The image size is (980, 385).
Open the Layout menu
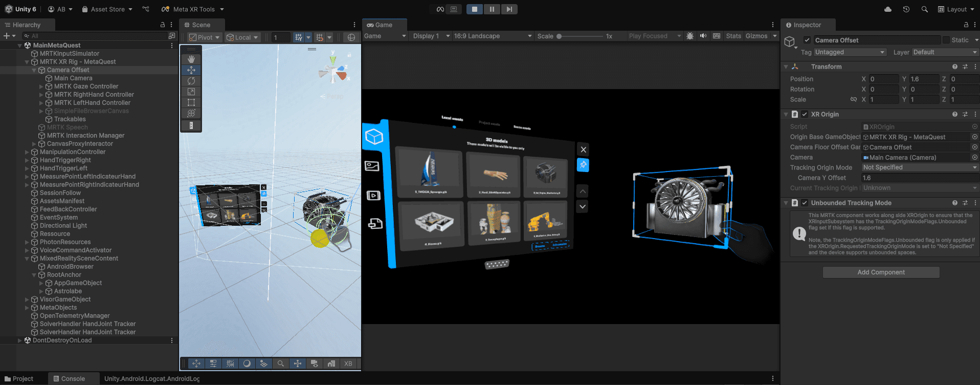(x=955, y=9)
